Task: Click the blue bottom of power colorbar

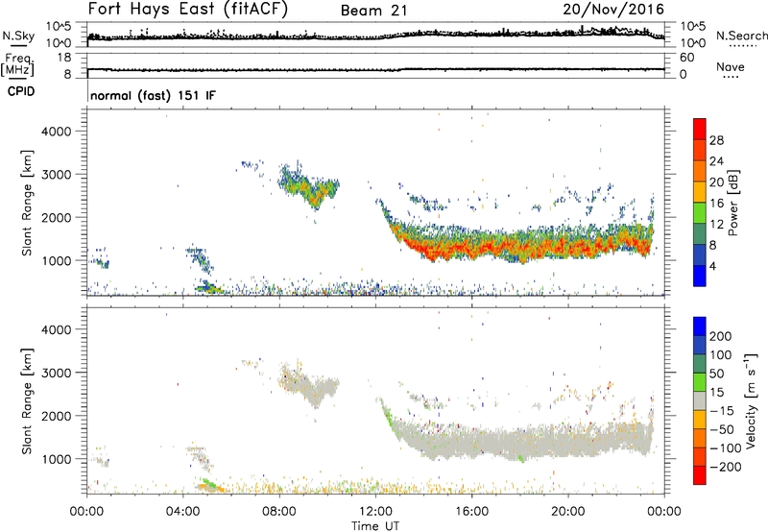Action: coord(700,276)
